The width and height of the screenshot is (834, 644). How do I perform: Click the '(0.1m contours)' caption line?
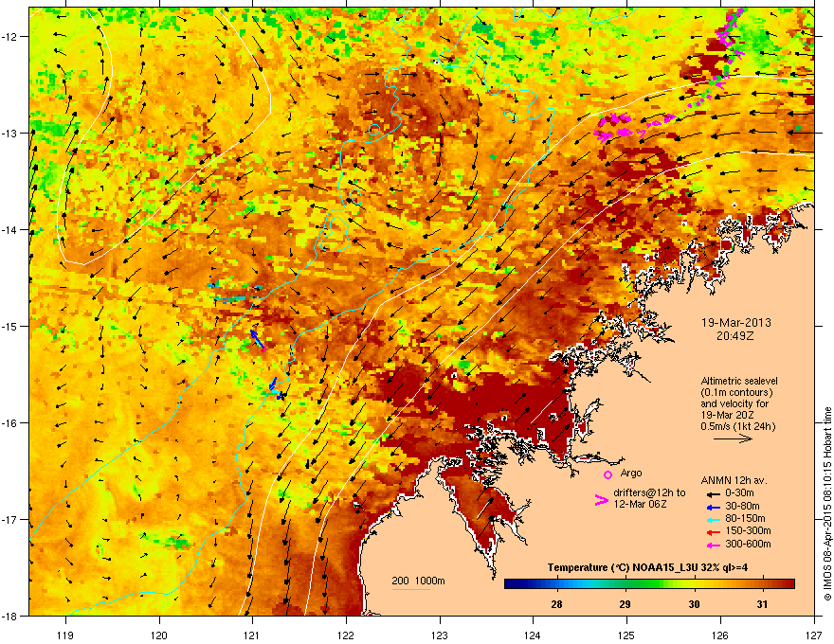pos(736,392)
